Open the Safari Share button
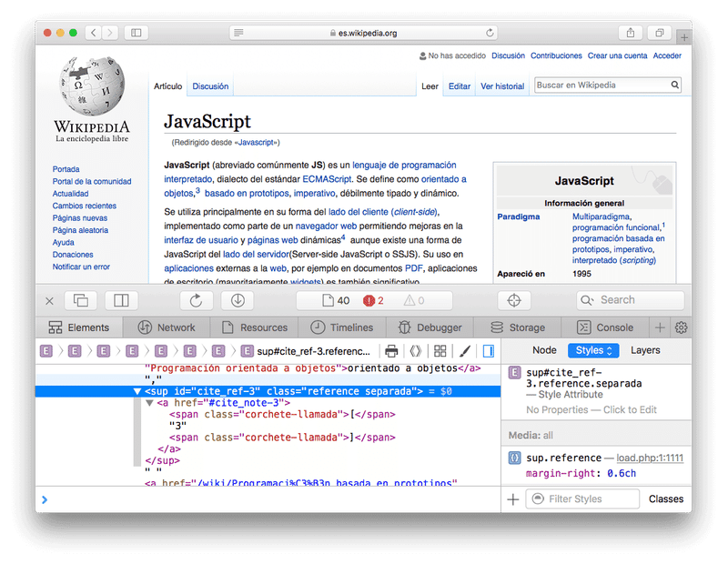The width and height of the screenshot is (728, 564). [630, 33]
